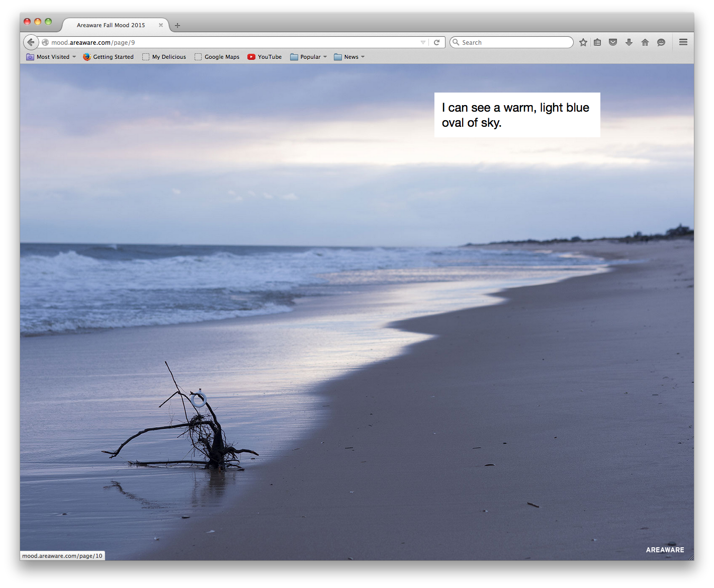Reload the page with the refresh icon

click(x=436, y=43)
